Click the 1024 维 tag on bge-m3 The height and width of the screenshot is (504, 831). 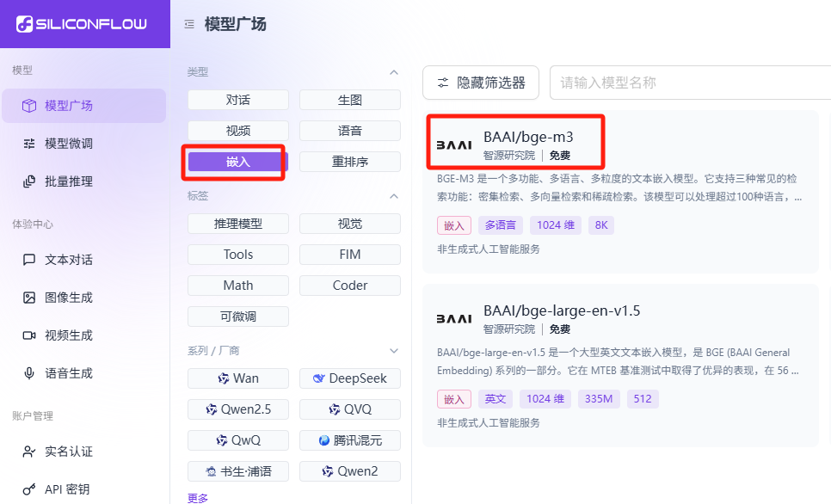556,225
